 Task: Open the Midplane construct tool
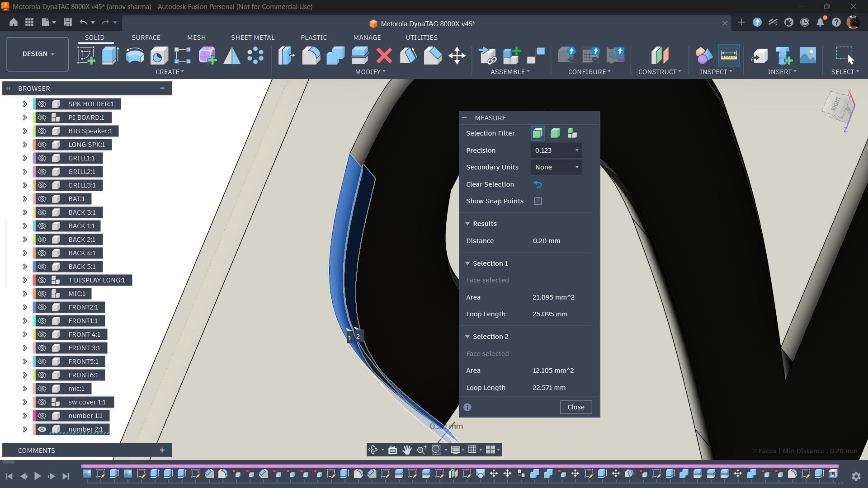(660, 56)
